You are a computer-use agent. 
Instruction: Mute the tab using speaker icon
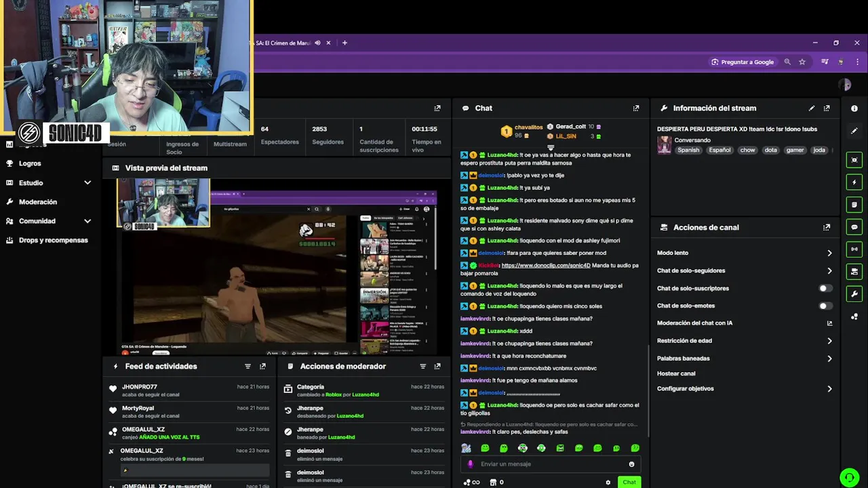(x=317, y=43)
